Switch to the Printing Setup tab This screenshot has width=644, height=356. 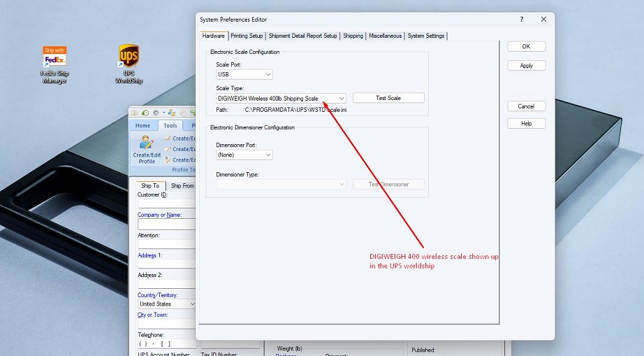click(247, 36)
